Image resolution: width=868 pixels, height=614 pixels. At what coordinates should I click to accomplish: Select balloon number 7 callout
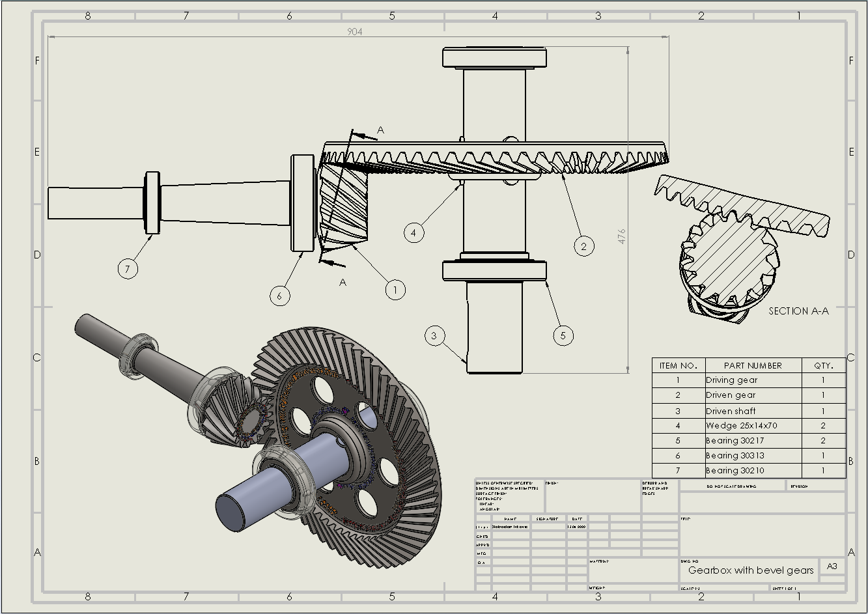(128, 268)
